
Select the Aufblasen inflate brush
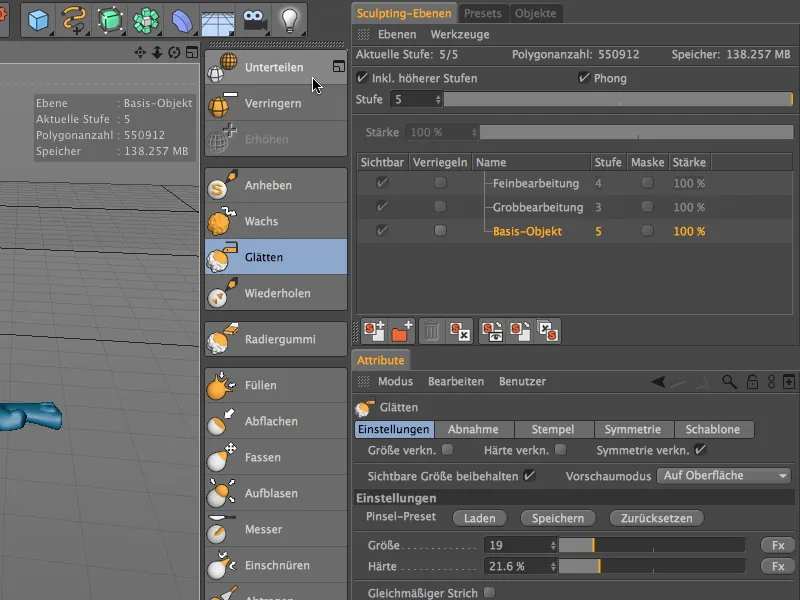click(x=276, y=493)
